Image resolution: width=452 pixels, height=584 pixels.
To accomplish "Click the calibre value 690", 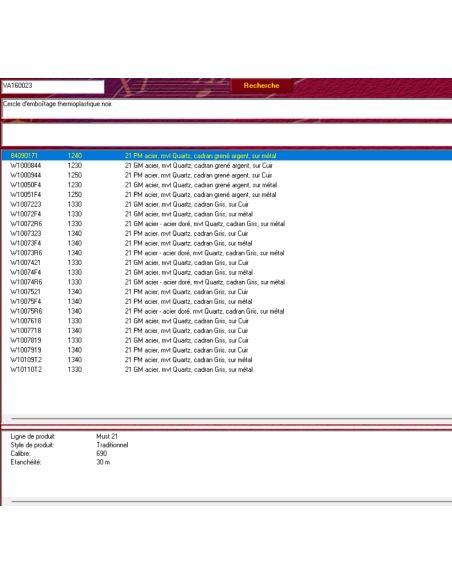I will 101,453.
